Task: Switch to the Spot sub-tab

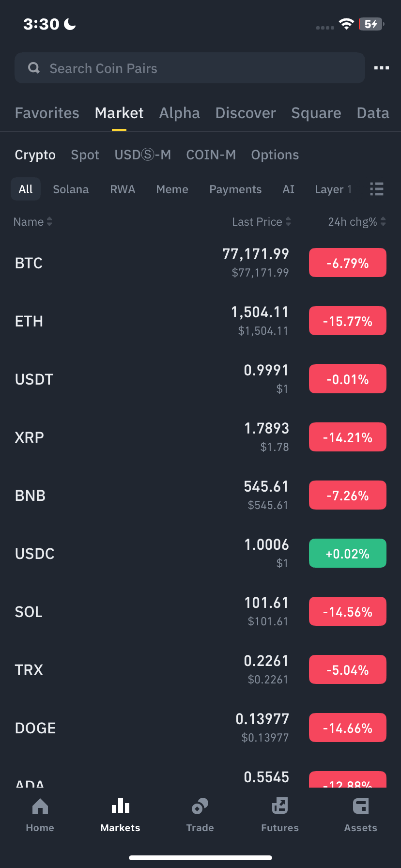Action: click(85, 155)
